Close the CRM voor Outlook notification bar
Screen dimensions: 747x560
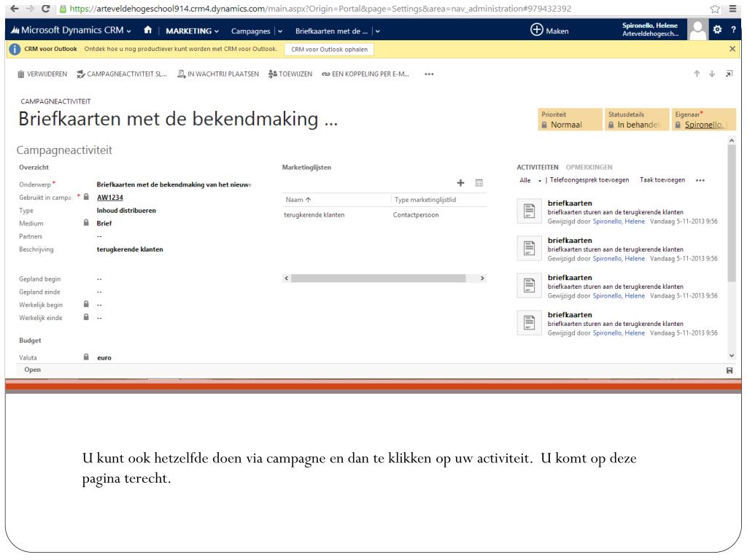pos(732,49)
